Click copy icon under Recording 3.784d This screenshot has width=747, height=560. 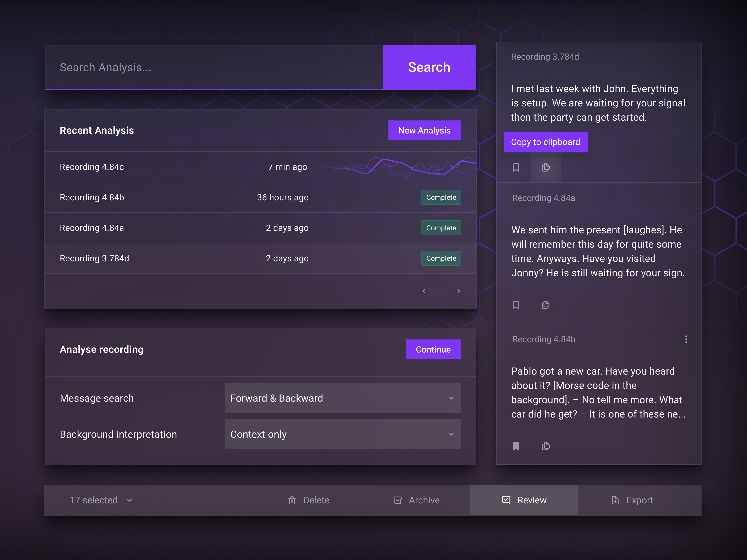(x=546, y=167)
